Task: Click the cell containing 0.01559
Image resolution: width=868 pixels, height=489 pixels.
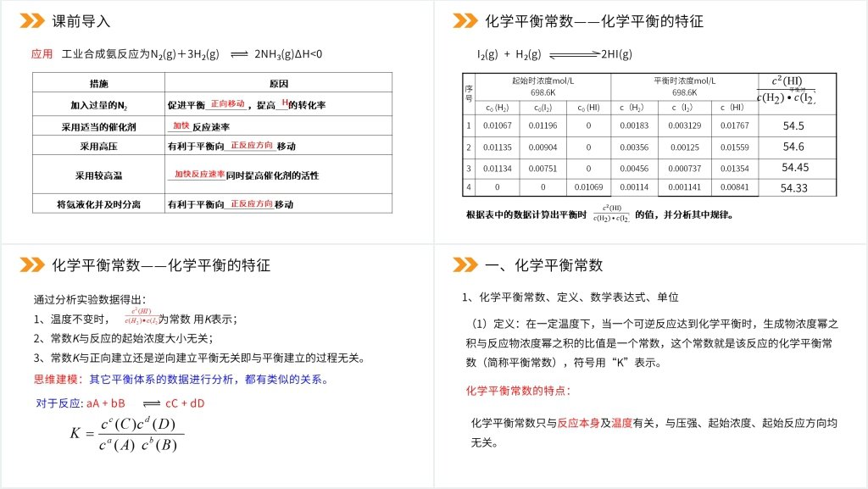Action: pos(735,147)
